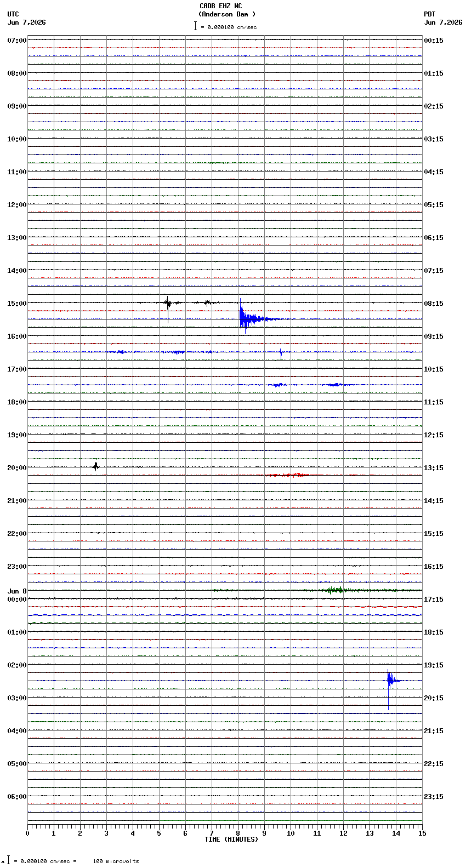Viewport: 466px width, 868px height.
Task: Click the '15:00' UTC time label
Action: [x=17, y=304]
